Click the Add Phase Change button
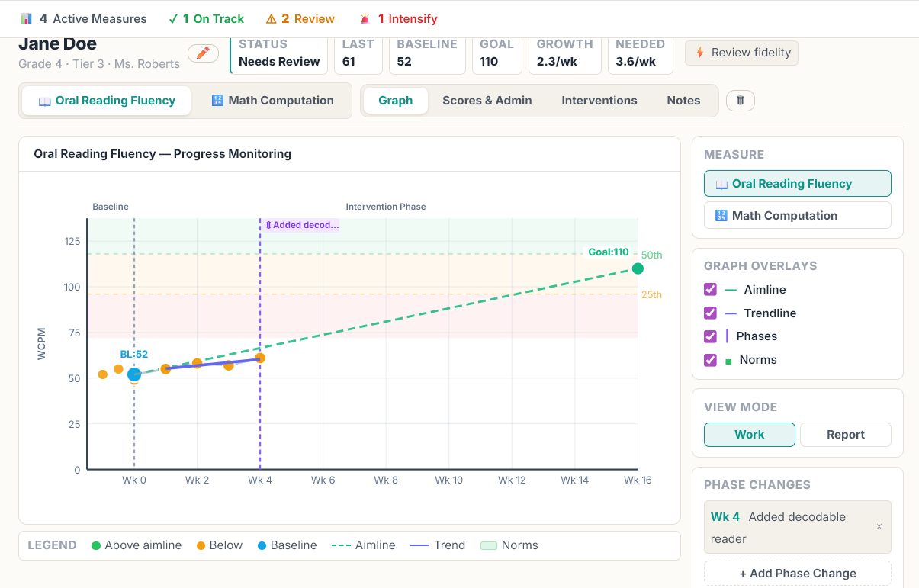 tap(797, 574)
